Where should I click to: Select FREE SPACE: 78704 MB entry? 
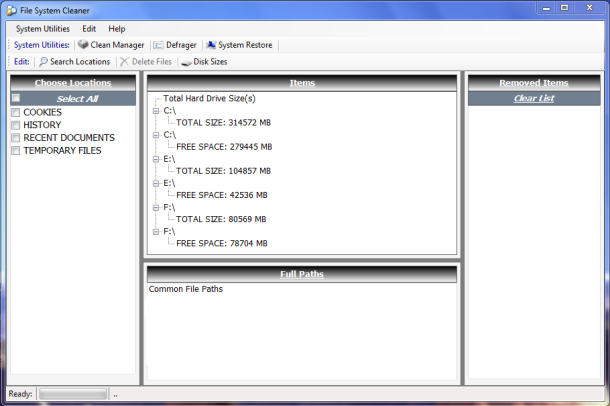pyautogui.click(x=222, y=243)
